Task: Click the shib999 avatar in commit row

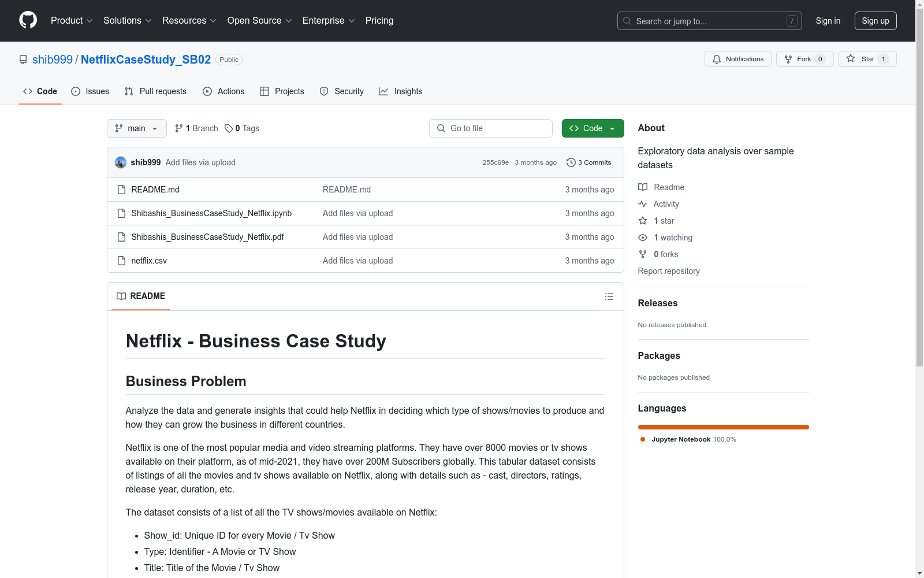Action: click(121, 162)
